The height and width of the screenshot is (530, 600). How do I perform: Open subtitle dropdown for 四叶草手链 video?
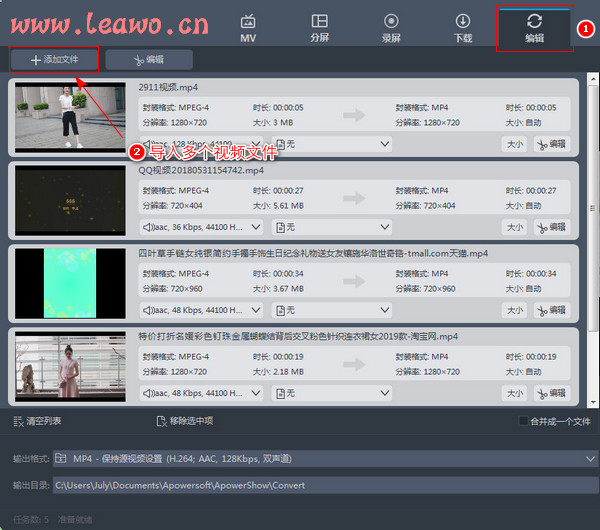[x=332, y=310]
